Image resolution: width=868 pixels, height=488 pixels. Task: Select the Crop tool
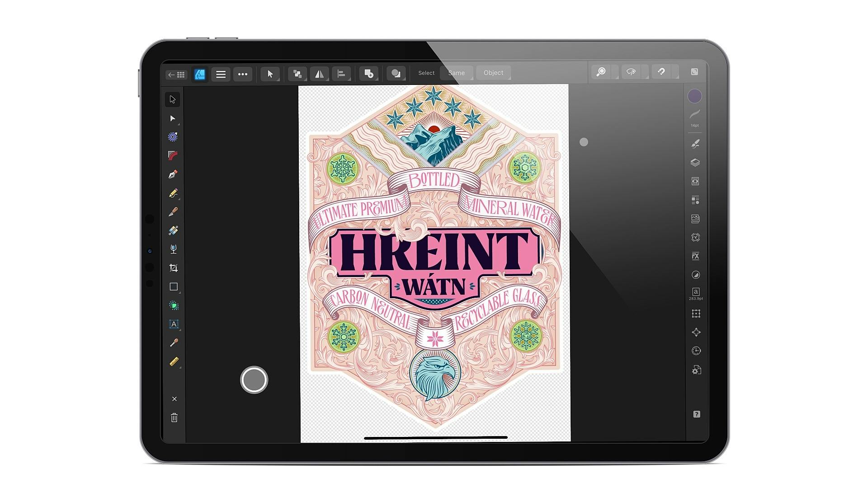pos(173,268)
